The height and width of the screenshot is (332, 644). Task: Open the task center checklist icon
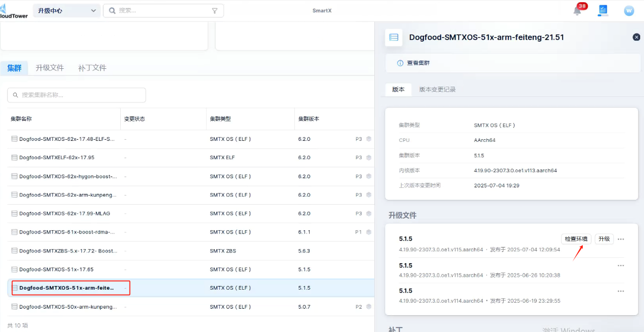[x=603, y=10]
